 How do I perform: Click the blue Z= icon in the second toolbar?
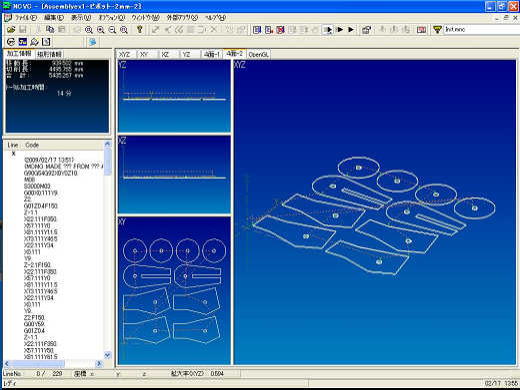click(x=23, y=42)
